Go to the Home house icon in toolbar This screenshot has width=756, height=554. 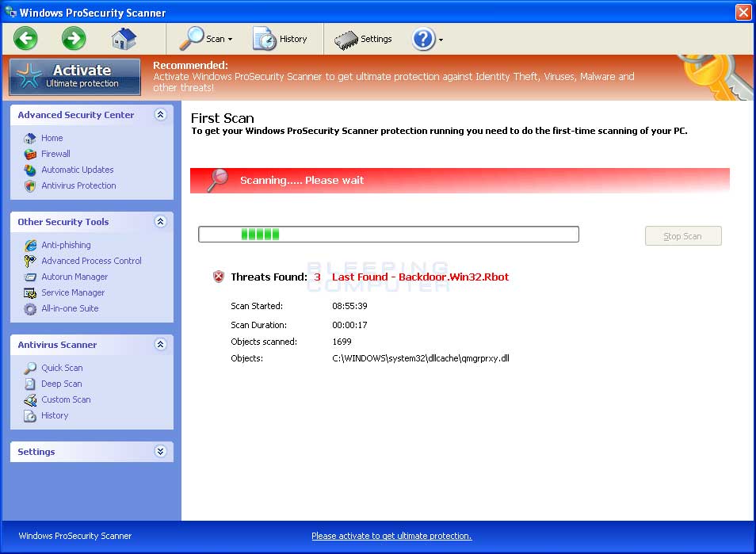pyautogui.click(x=124, y=39)
